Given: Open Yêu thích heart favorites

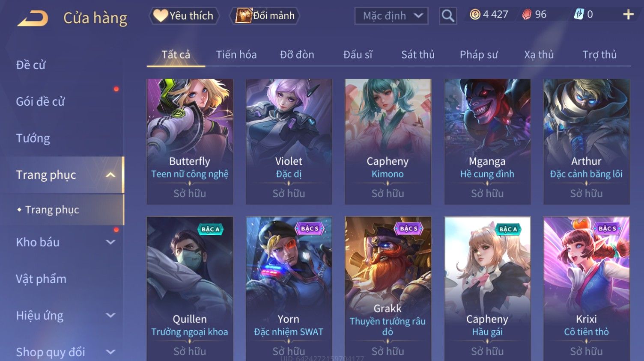Looking at the screenshot, I should coord(184,16).
